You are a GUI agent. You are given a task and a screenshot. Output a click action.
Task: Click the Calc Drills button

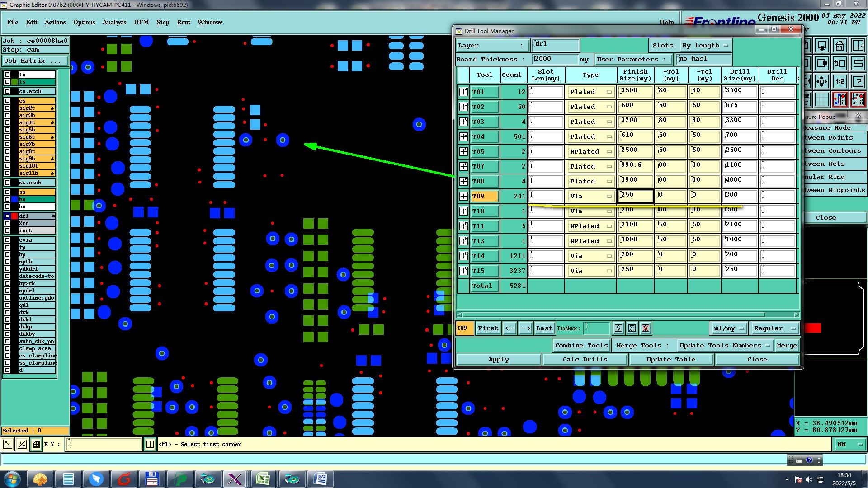click(x=585, y=360)
